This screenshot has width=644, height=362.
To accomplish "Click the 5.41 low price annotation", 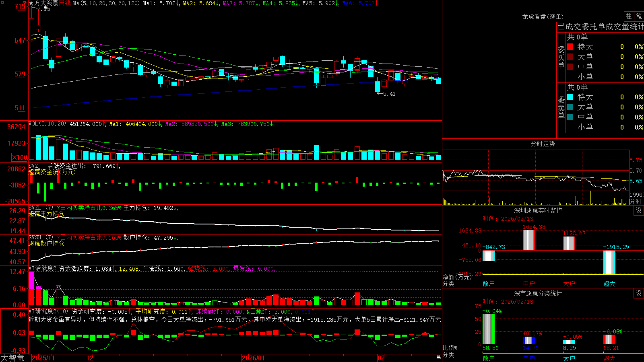I will (x=389, y=94).
